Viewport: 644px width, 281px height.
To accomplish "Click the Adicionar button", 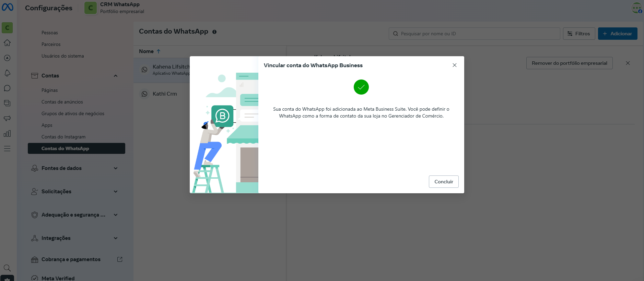I will click(x=617, y=34).
